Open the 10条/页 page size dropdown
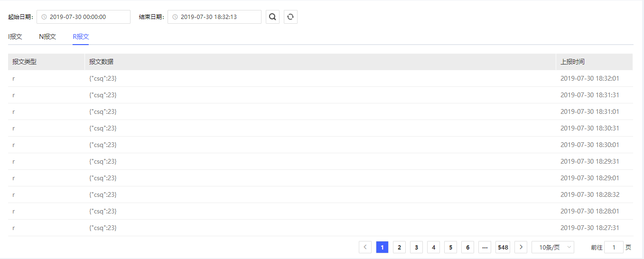This screenshot has width=644, height=259. pyautogui.click(x=552, y=247)
